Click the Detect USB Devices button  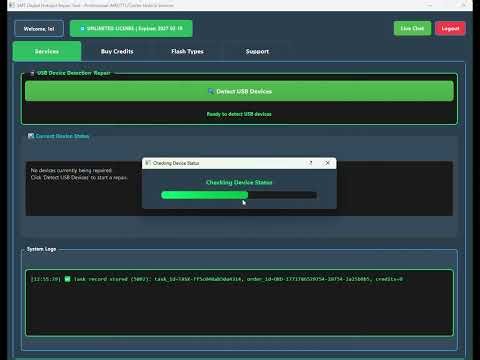(239, 91)
